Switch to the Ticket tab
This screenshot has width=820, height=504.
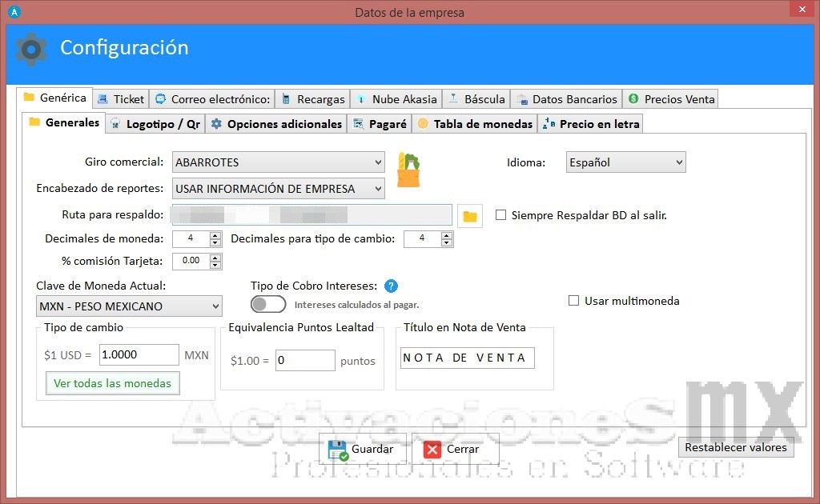pos(122,99)
